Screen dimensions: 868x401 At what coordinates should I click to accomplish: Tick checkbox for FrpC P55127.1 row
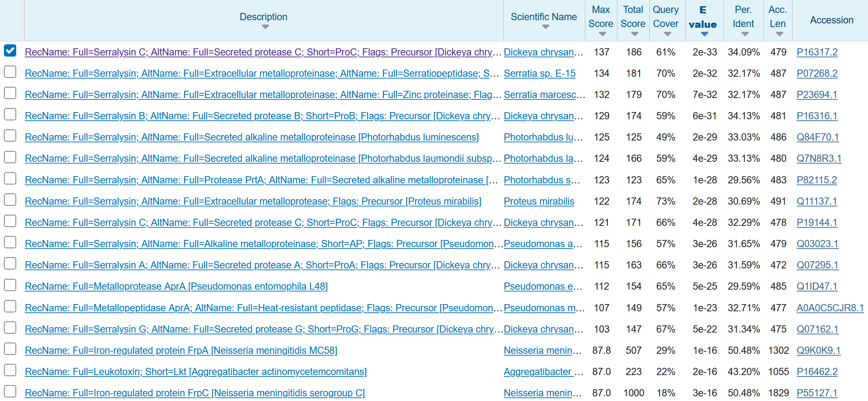(x=10, y=391)
